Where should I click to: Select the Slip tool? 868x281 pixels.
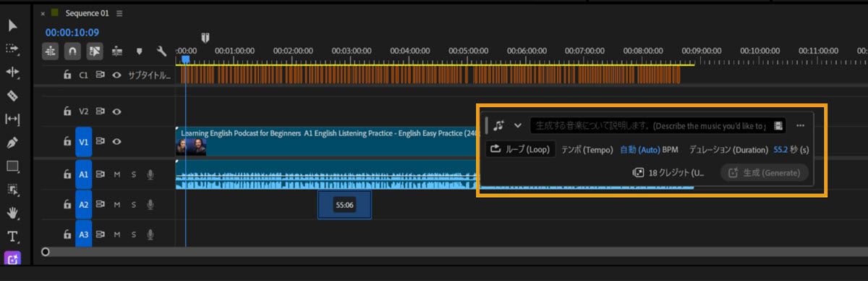tap(13, 119)
